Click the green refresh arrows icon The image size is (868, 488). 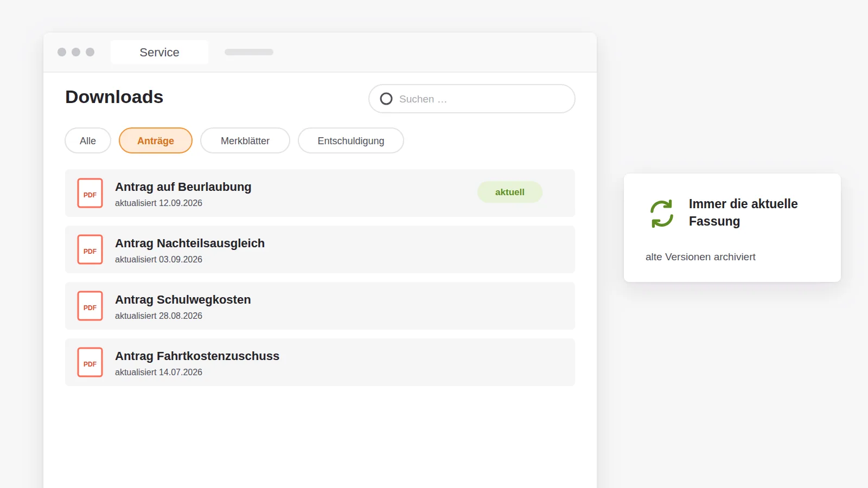(662, 213)
